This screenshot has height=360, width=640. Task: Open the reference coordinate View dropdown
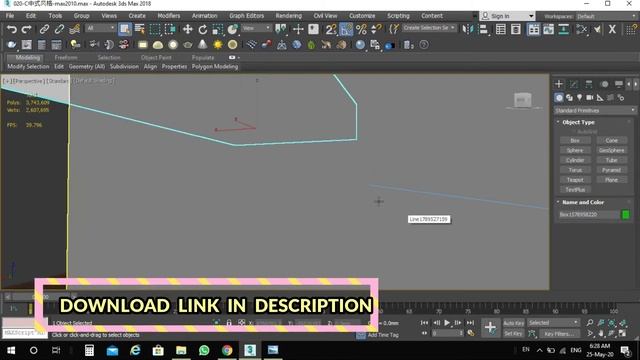[x=256, y=28]
